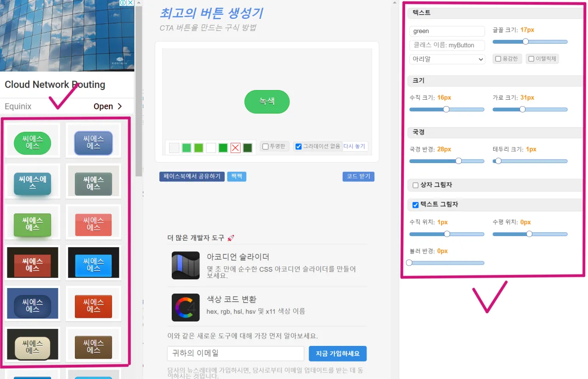
Task: Select the teal shadowed preset button thumbnail
Action: [32, 183]
